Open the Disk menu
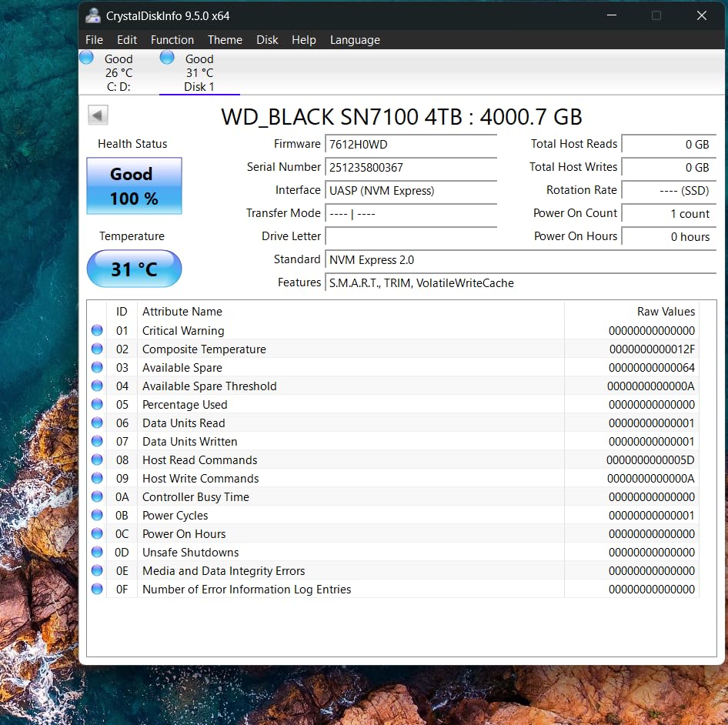 [x=267, y=39]
